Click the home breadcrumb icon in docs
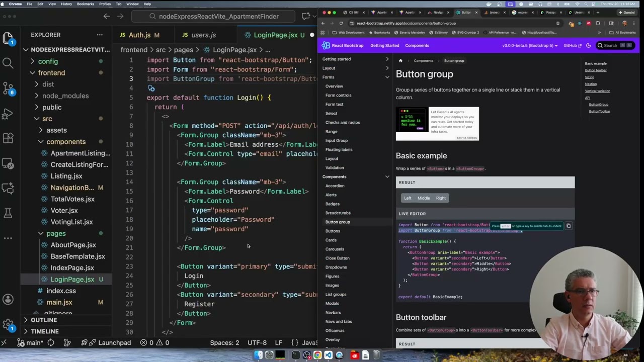644x362 pixels. click(x=400, y=61)
